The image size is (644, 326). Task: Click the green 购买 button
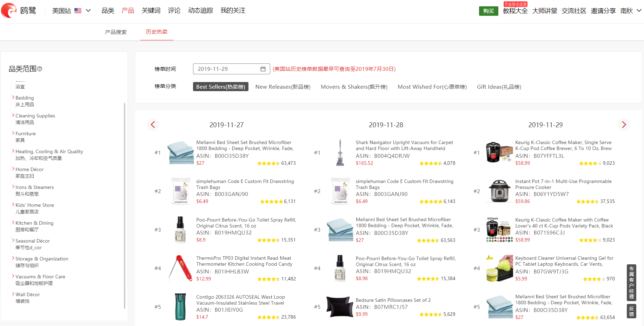[x=488, y=11]
